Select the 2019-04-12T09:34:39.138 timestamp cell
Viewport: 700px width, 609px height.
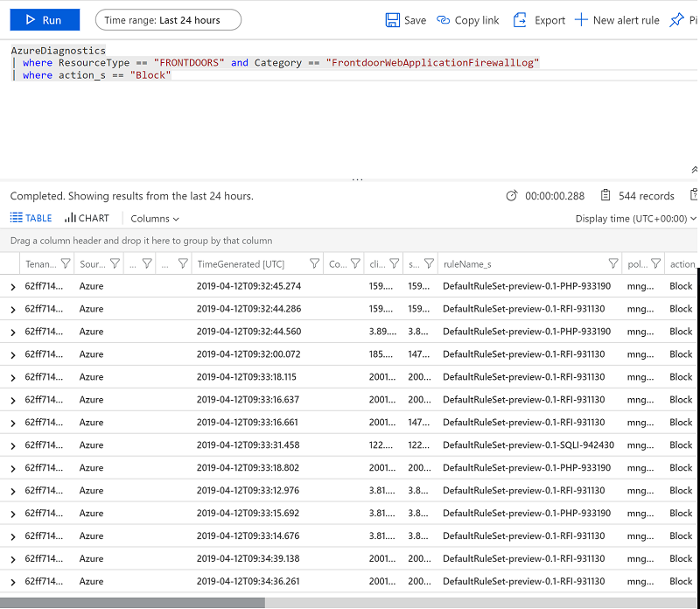coord(248,559)
